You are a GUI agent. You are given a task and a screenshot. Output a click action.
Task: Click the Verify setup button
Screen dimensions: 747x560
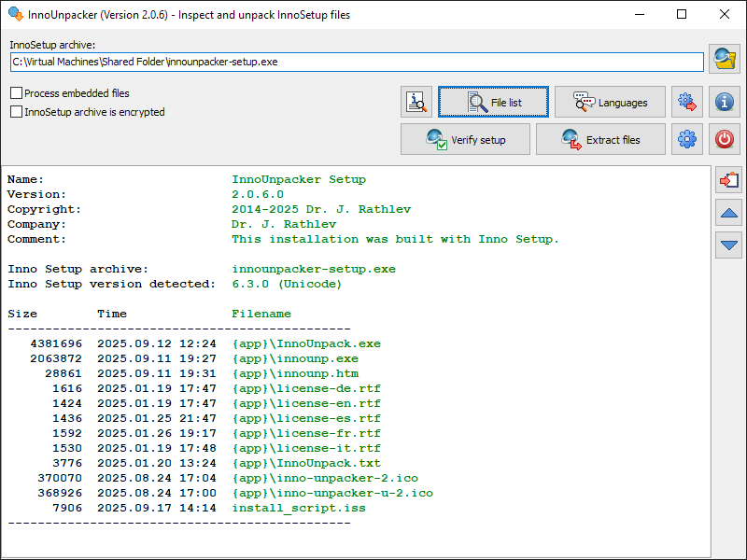point(466,139)
